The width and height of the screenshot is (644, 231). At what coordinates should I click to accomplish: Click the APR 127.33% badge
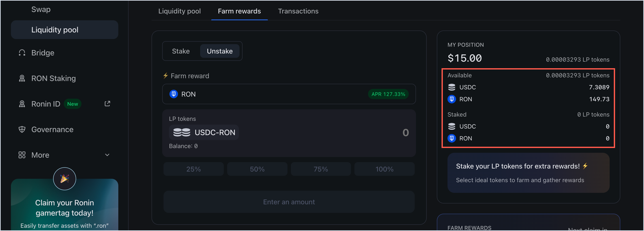pos(388,94)
